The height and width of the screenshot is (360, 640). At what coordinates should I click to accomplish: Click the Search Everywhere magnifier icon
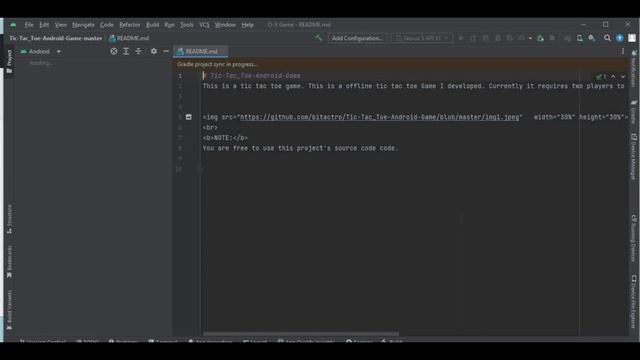(607, 38)
